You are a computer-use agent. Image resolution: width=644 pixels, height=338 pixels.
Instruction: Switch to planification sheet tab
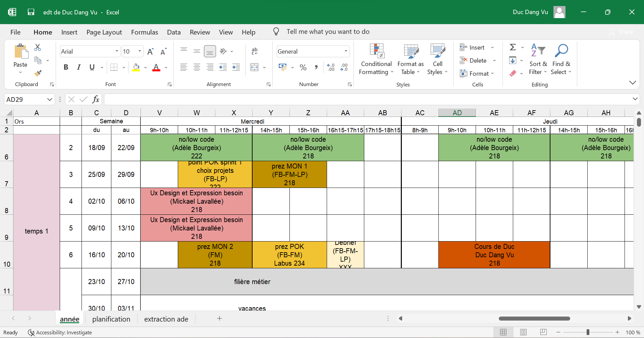point(111,319)
